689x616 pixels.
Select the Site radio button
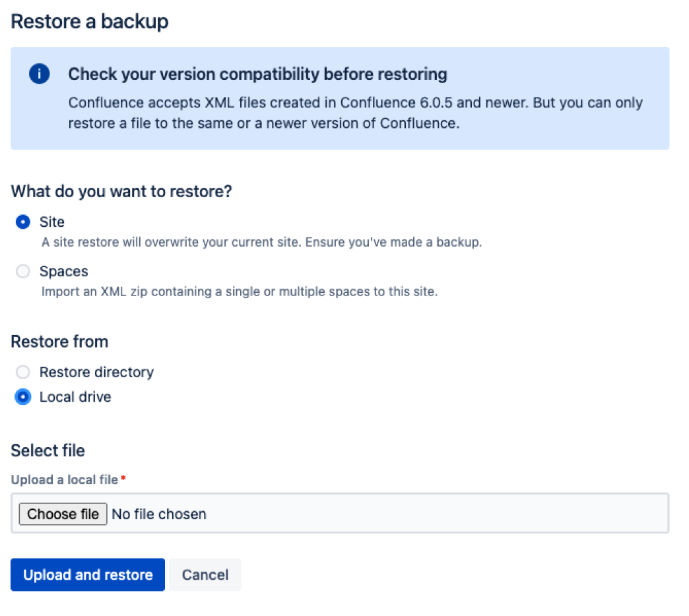point(23,222)
